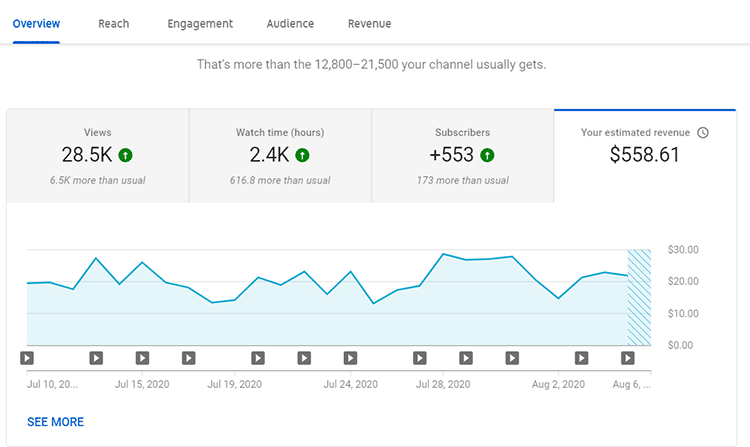Viewport: 750px width, 447px height.
Task: Click the clock icon beside Your estimated revenue
Action: [x=703, y=132]
